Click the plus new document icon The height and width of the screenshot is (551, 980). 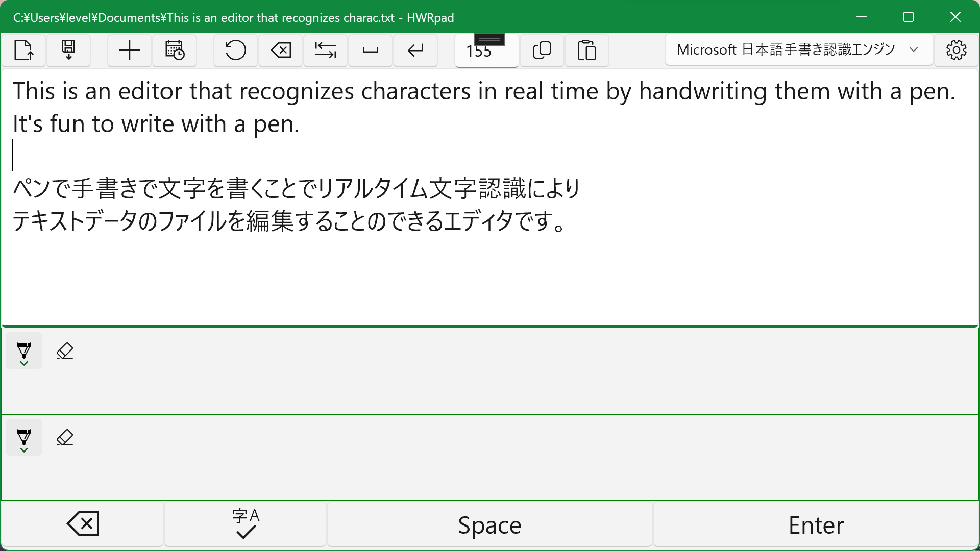click(129, 50)
